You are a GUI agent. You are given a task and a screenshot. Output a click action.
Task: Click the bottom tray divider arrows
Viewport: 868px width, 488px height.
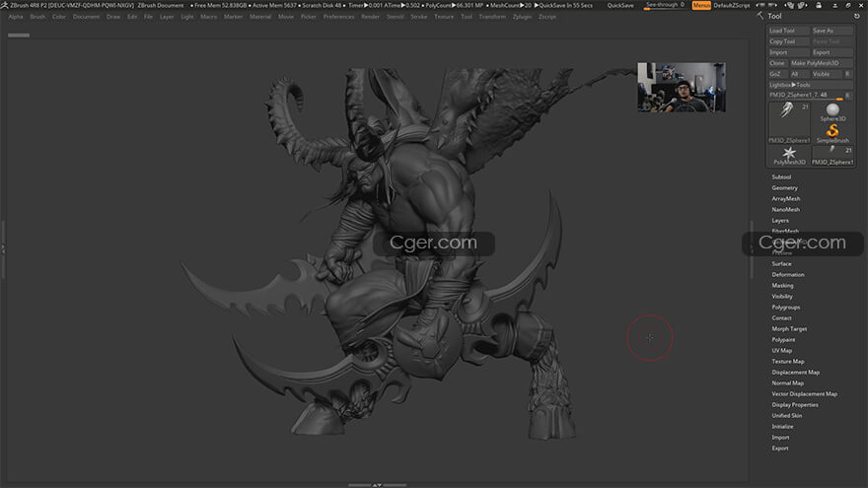tap(377, 485)
